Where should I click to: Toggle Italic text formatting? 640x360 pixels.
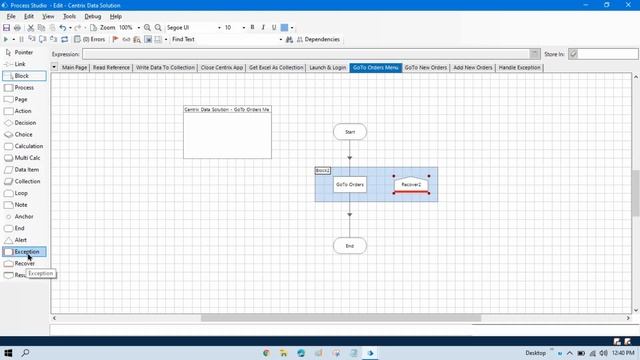coord(263,27)
